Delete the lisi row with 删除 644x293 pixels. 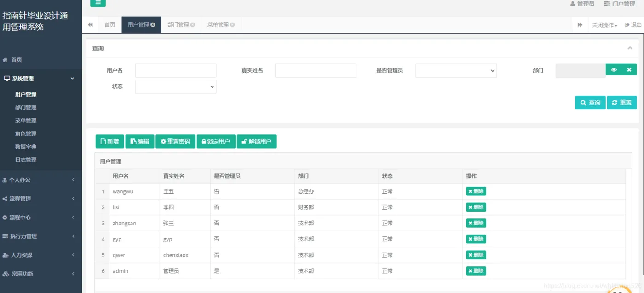[x=476, y=207]
